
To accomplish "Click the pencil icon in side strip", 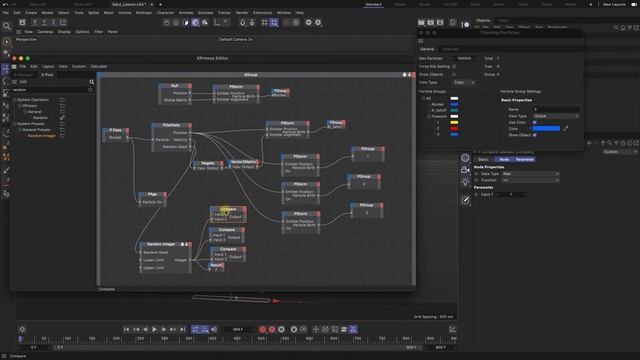I will tap(465, 200).
